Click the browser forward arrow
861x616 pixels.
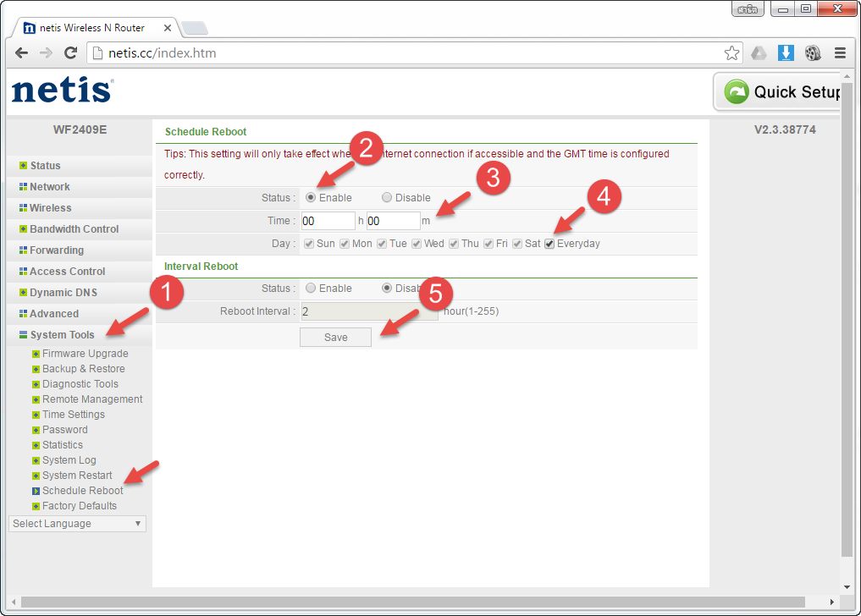pyautogui.click(x=46, y=52)
